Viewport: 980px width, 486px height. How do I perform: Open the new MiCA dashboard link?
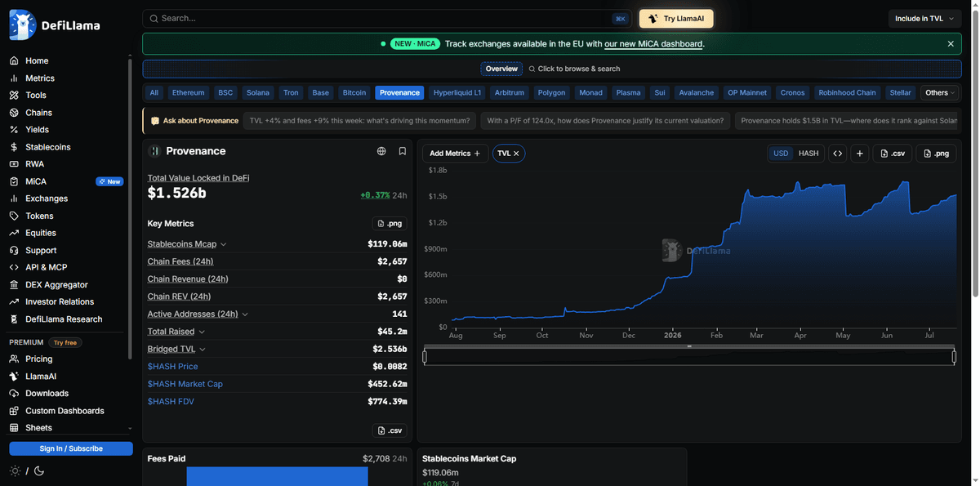[653, 44]
